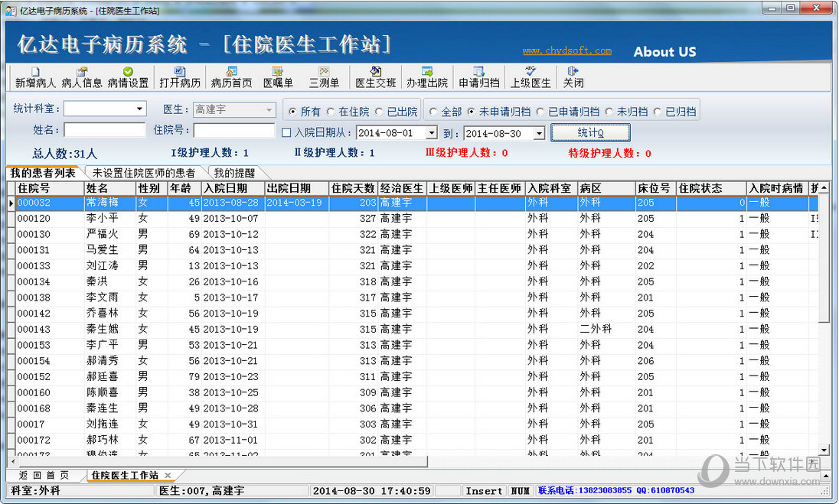The height and width of the screenshot is (504, 839).
Task: Click the table scroll-down arrow
Action: click(x=824, y=450)
